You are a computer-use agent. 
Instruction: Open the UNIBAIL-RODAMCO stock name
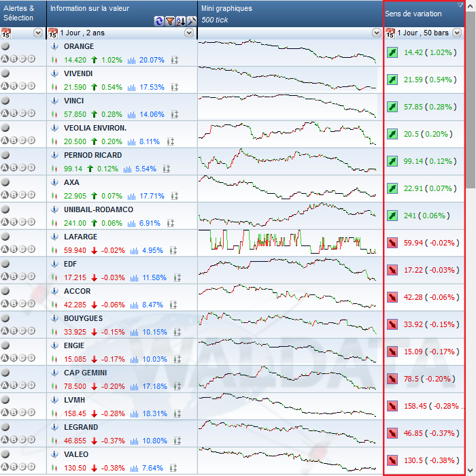pos(99,209)
